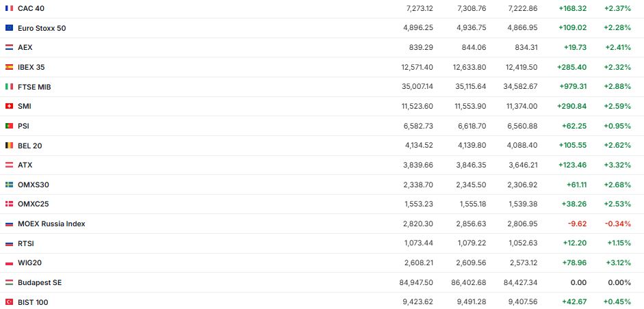Click the MOEX -0.34% percent change cell

click(619, 224)
